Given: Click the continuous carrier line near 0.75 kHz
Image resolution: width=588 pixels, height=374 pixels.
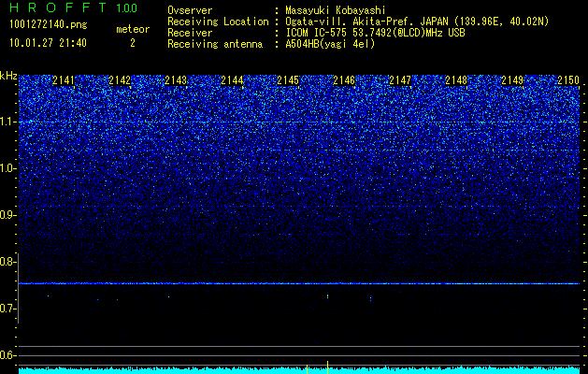Looking at the screenshot, I should point(299,283).
